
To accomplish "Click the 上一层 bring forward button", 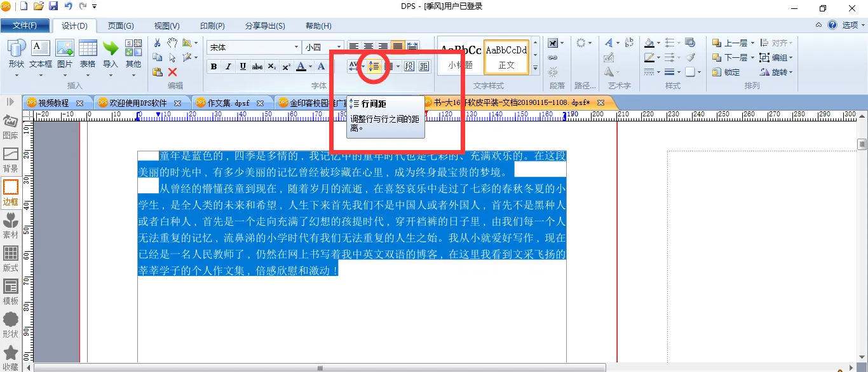I will click(733, 43).
